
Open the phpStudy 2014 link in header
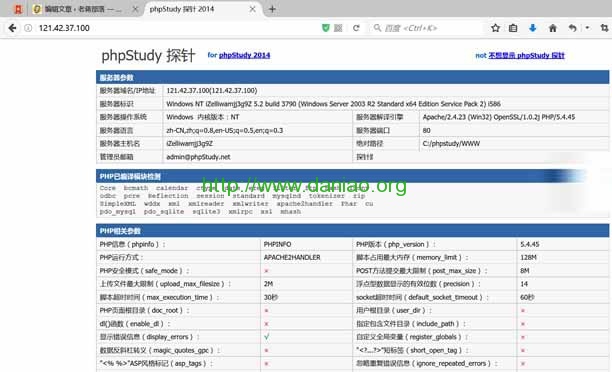coord(244,55)
